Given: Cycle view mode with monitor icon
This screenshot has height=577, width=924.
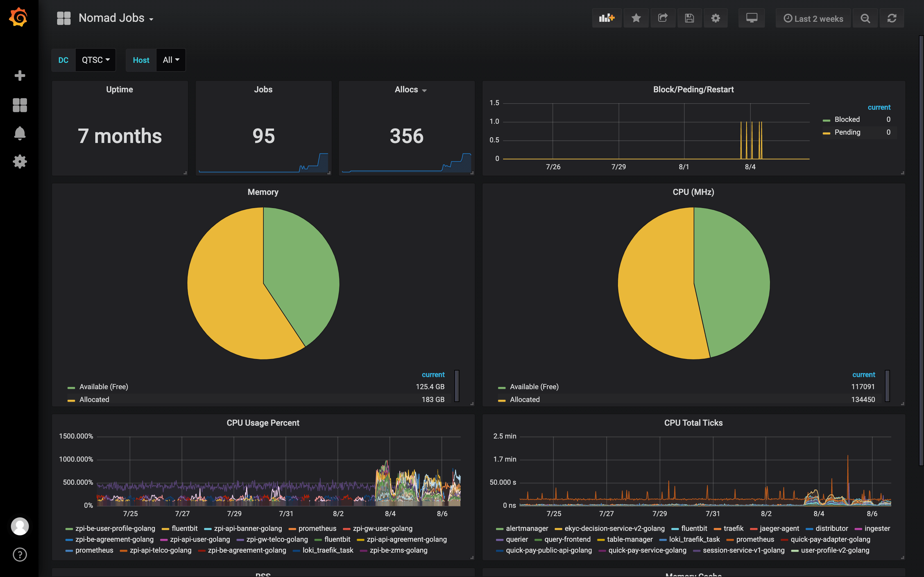Looking at the screenshot, I should click(751, 18).
